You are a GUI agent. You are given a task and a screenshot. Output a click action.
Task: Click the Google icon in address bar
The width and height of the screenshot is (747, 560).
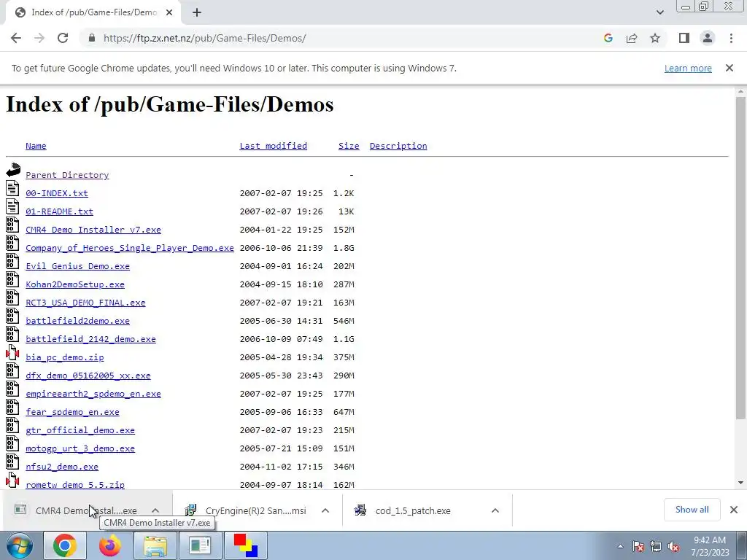pyautogui.click(x=608, y=38)
